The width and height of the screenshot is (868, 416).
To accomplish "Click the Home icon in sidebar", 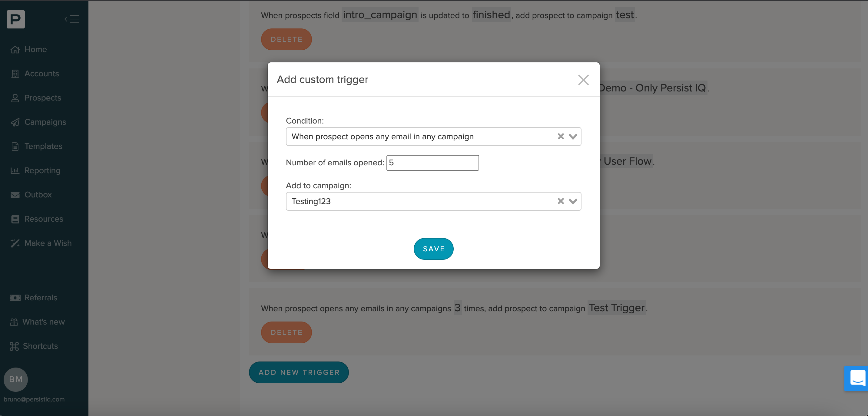I will click(15, 49).
